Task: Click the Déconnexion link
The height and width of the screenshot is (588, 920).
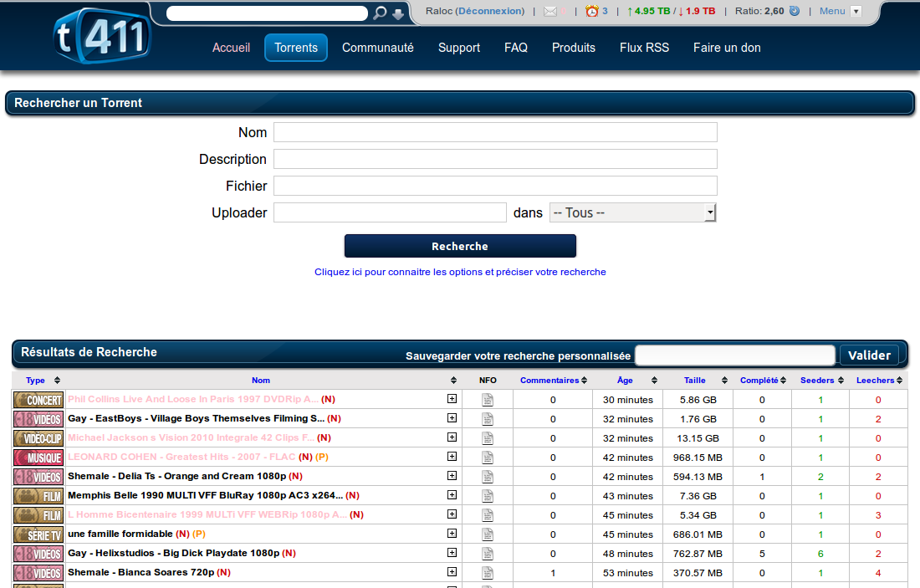Action: (490, 11)
